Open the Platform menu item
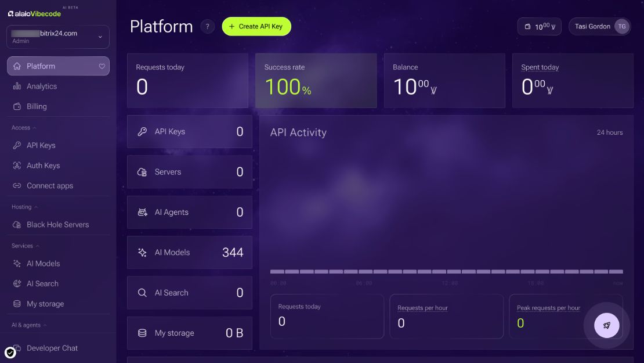The width and height of the screenshot is (644, 363). click(59, 66)
